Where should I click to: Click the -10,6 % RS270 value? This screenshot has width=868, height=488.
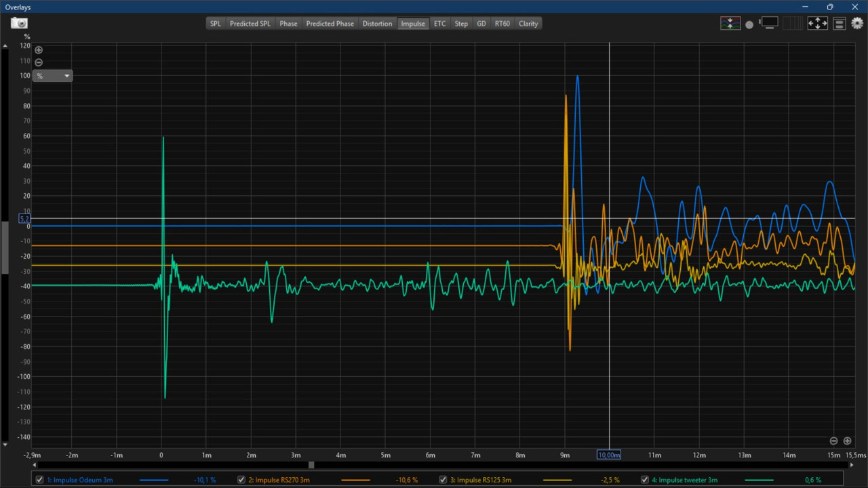[x=406, y=480]
